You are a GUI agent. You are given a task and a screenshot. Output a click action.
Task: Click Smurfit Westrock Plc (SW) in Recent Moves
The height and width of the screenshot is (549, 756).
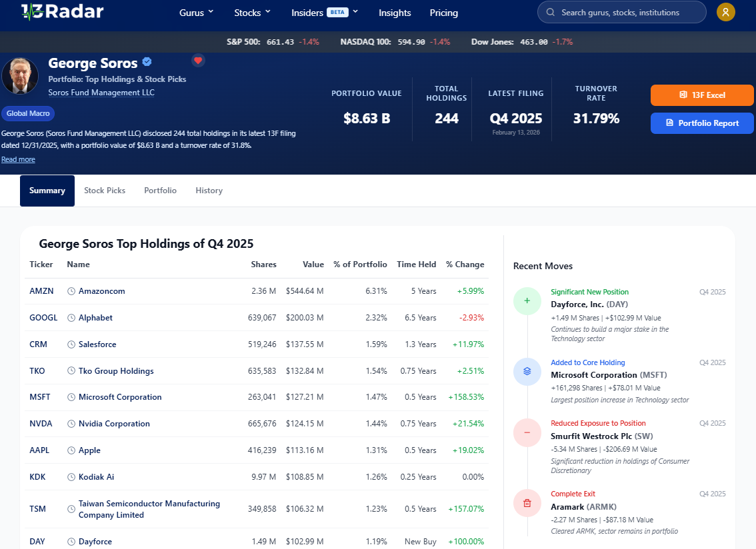coord(602,436)
